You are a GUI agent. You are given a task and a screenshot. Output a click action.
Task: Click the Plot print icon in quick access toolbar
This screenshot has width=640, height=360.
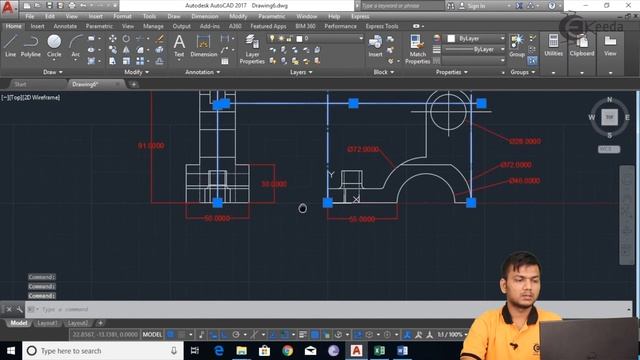[x=72, y=6]
